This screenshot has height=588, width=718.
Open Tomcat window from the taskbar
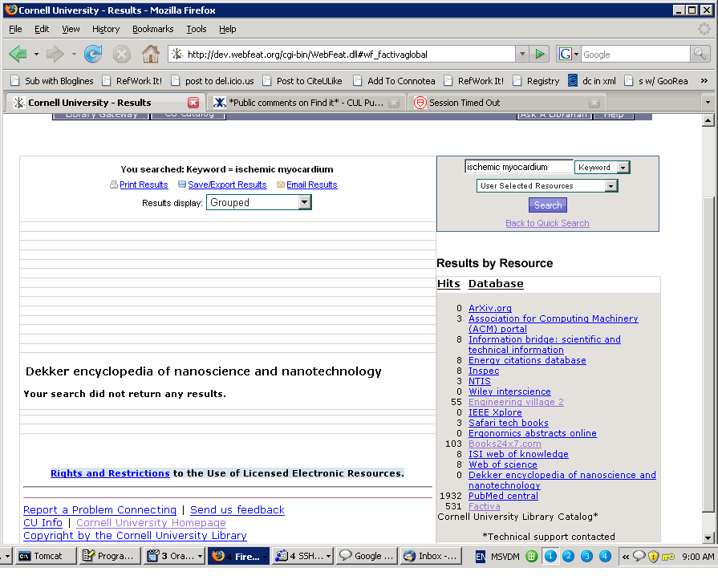[x=46, y=556]
